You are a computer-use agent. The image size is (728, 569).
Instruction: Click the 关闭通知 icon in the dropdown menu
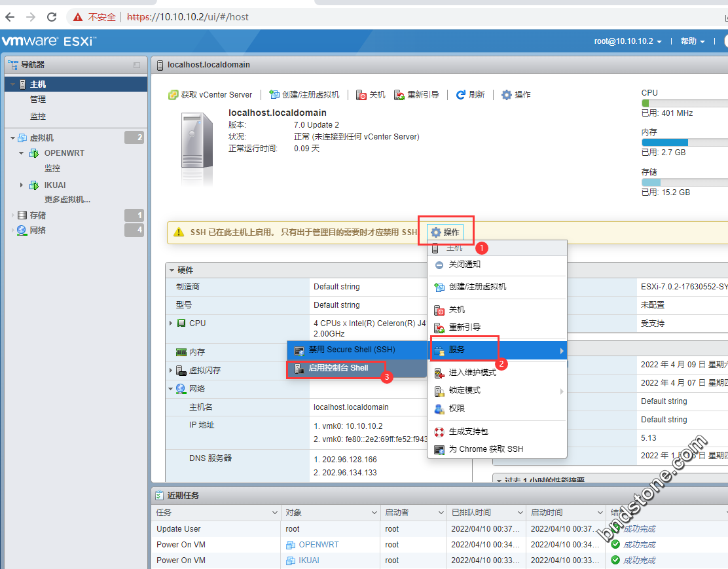click(x=439, y=265)
